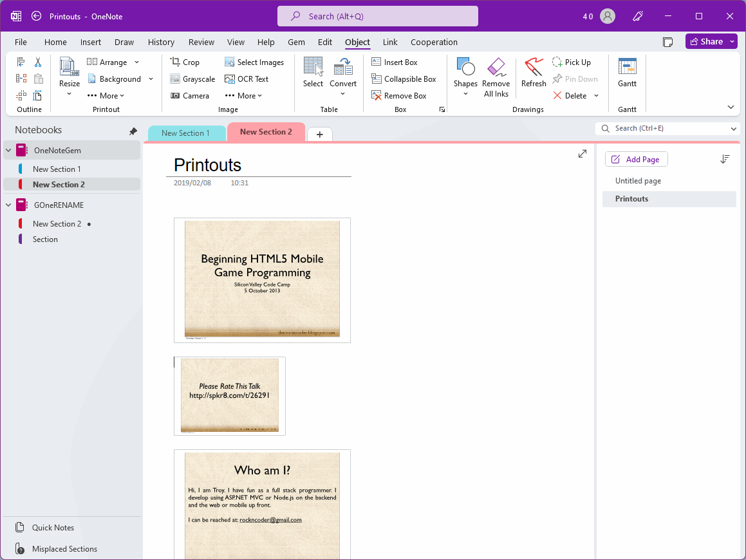The width and height of the screenshot is (746, 560).
Task: Run OCR Text on the image
Action: click(x=247, y=79)
